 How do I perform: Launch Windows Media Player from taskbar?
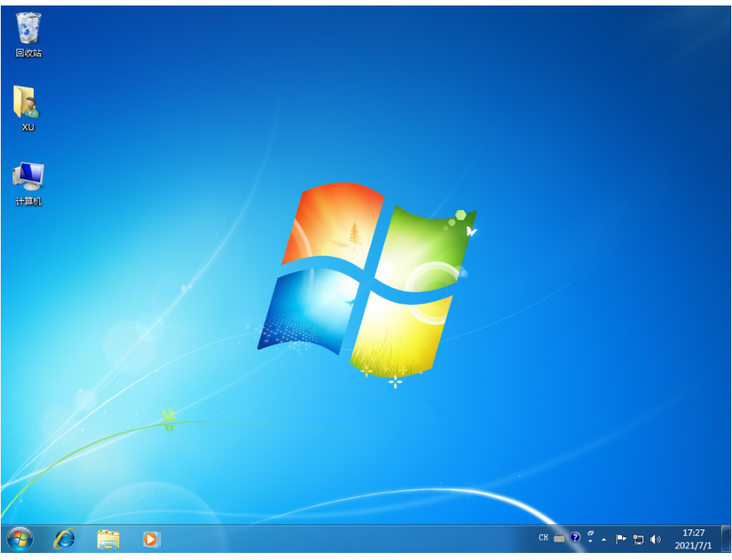pos(151,539)
